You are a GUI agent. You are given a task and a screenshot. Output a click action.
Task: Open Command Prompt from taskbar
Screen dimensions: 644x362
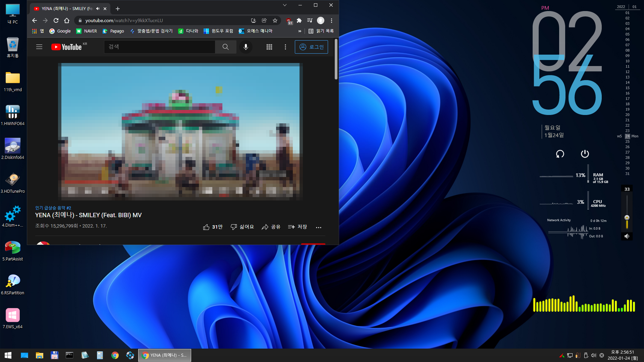pos(69,355)
